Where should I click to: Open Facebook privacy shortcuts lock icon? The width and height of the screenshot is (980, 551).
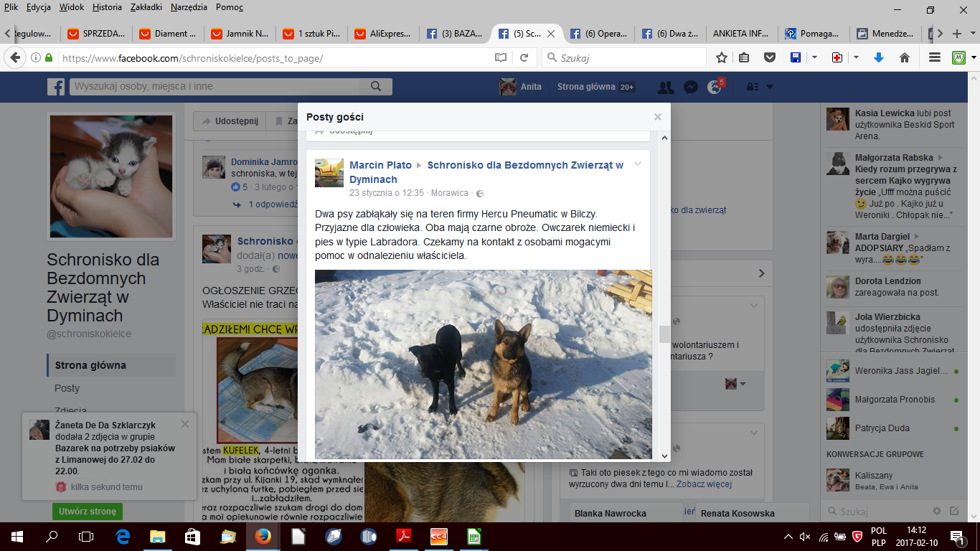tap(753, 87)
